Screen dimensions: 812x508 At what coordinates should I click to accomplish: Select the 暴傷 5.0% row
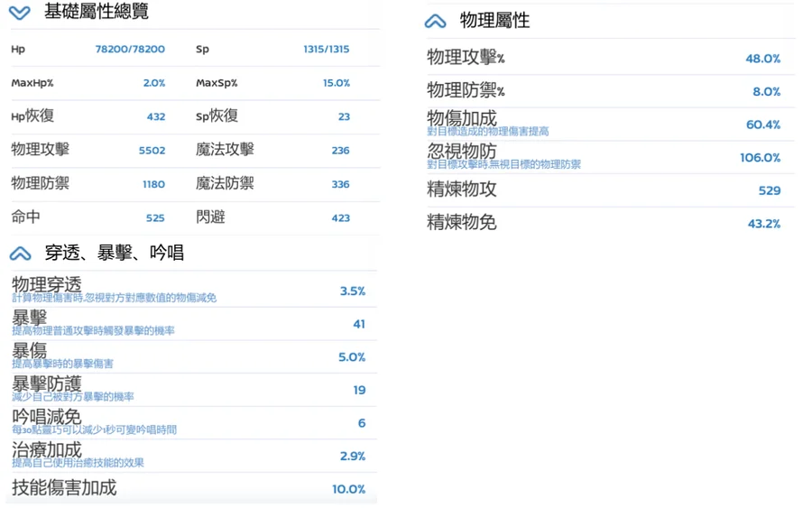tap(189, 356)
